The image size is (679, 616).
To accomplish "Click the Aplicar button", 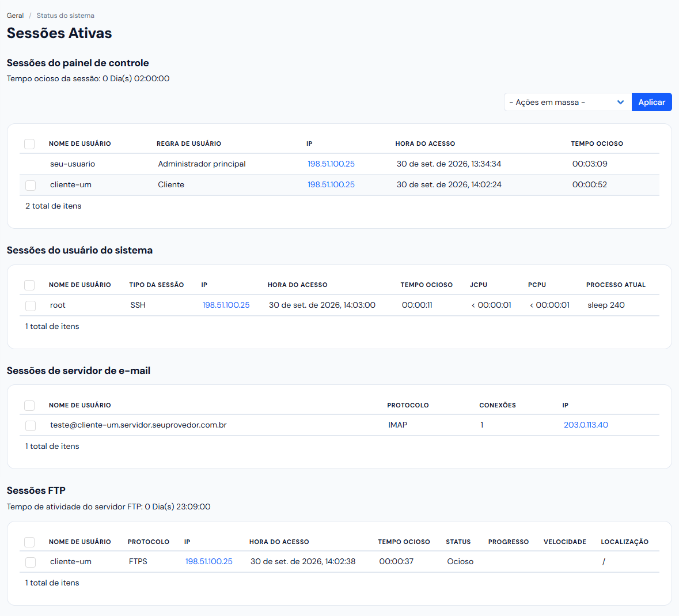I will [652, 102].
